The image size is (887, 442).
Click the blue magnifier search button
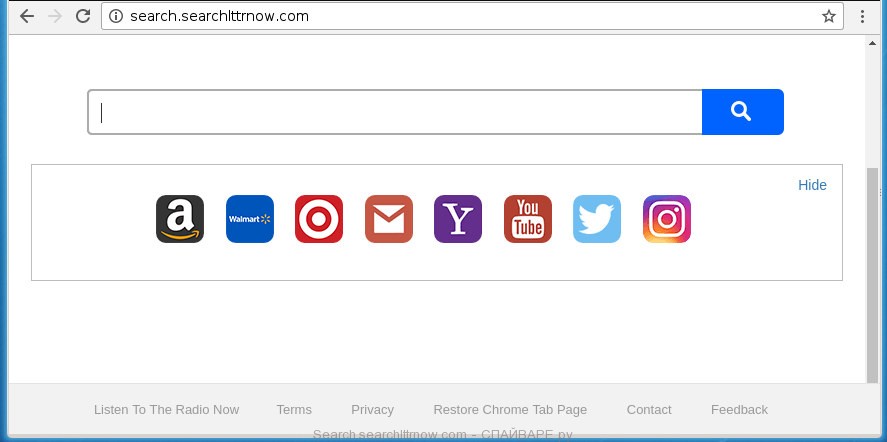click(x=743, y=111)
